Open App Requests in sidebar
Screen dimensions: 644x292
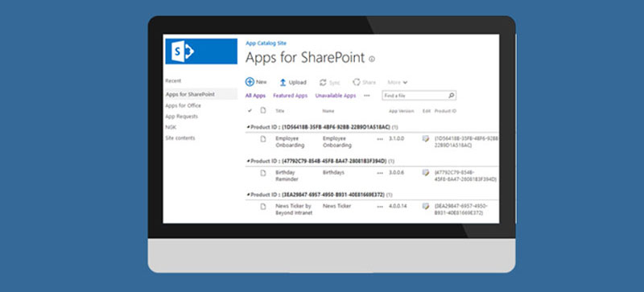[182, 117]
